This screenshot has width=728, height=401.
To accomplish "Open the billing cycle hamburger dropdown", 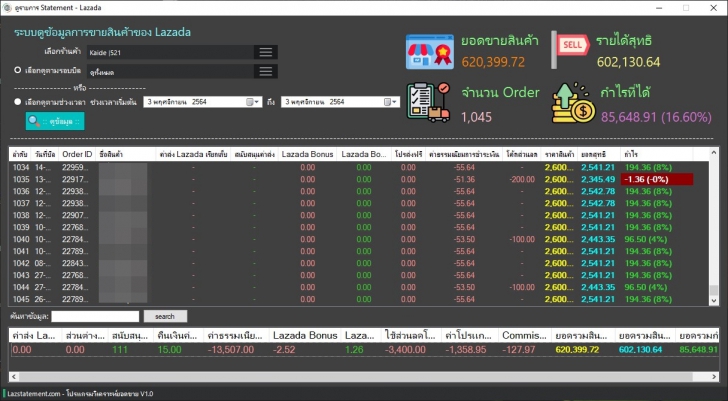I will click(266, 71).
